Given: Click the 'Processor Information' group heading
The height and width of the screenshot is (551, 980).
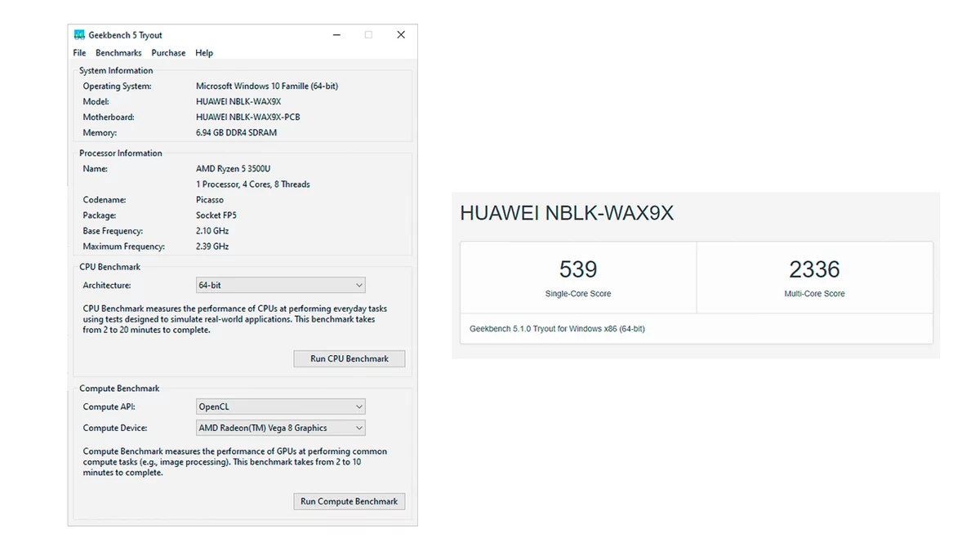Looking at the screenshot, I should 121,153.
